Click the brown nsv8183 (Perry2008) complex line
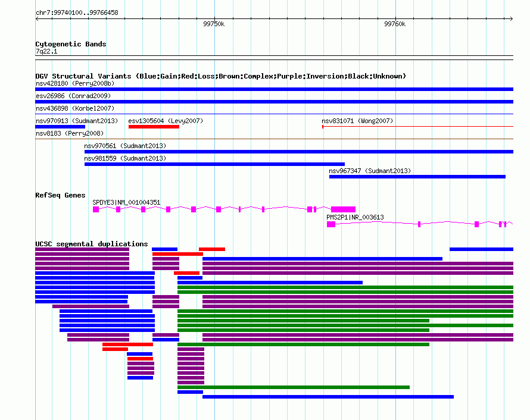 (274, 139)
